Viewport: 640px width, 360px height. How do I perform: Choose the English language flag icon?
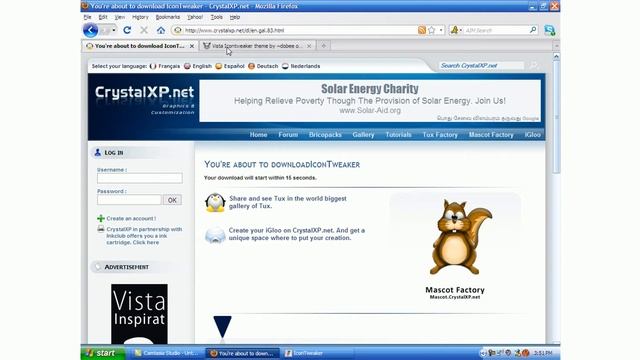[x=187, y=66]
